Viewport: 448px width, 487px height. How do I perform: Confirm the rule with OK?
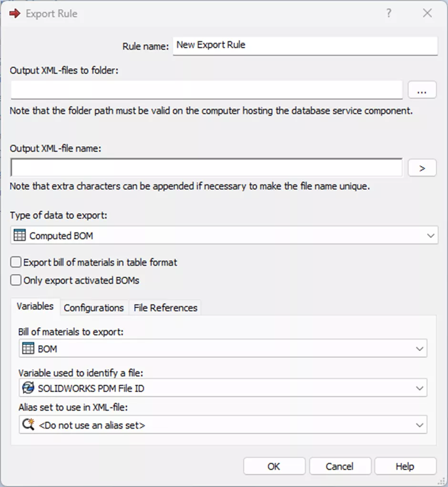(274, 466)
